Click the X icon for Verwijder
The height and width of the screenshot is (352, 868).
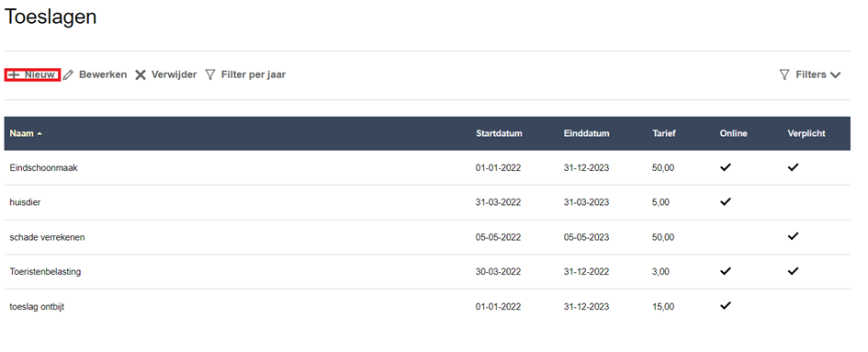141,74
